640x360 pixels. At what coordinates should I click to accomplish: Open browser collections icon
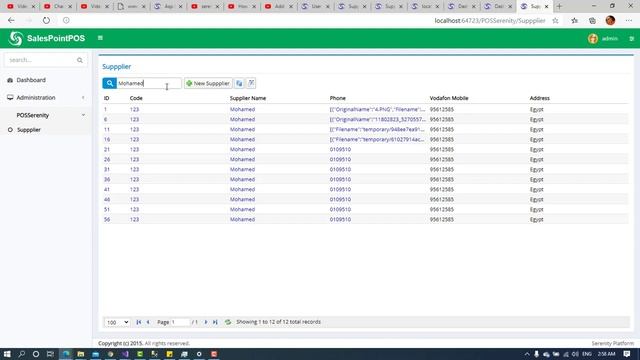tap(592, 20)
